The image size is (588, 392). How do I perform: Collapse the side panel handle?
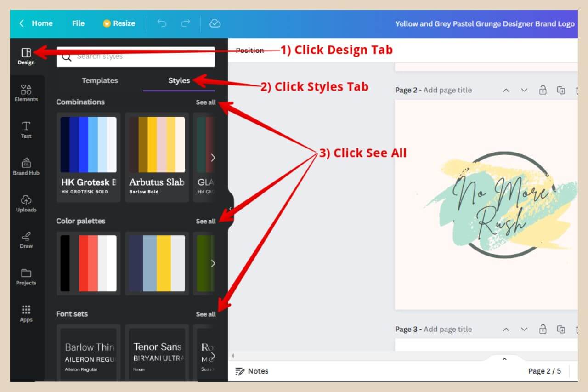point(231,209)
